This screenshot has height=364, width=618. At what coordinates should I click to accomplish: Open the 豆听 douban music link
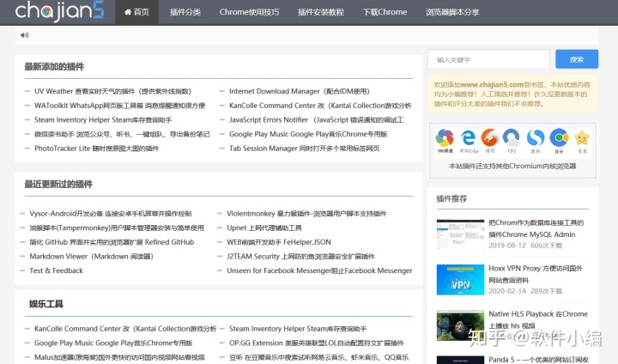click(x=318, y=357)
